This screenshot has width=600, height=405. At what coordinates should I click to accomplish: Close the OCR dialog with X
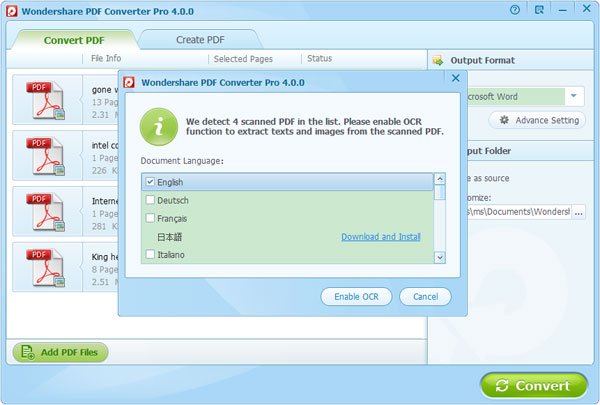(x=455, y=78)
